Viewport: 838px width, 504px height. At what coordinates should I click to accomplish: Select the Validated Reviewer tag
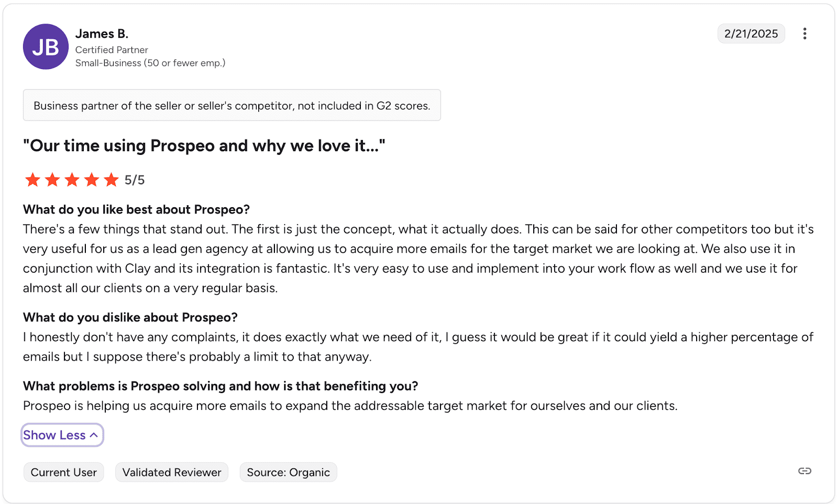tap(172, 472)
